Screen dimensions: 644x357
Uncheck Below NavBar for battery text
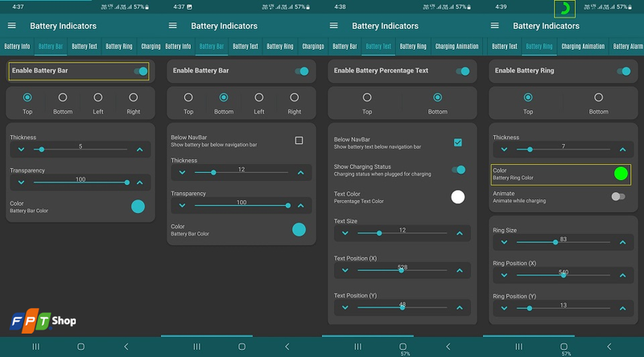click(x=458, y=142)
